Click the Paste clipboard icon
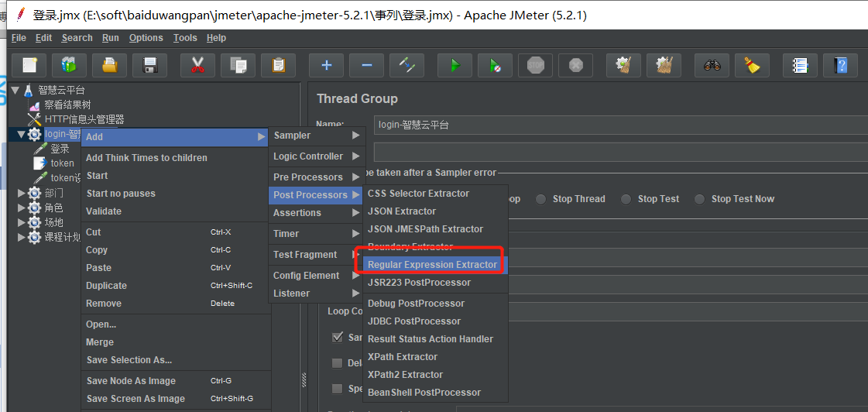This screenshot has height=412, width=868. (x=279, y=65)
